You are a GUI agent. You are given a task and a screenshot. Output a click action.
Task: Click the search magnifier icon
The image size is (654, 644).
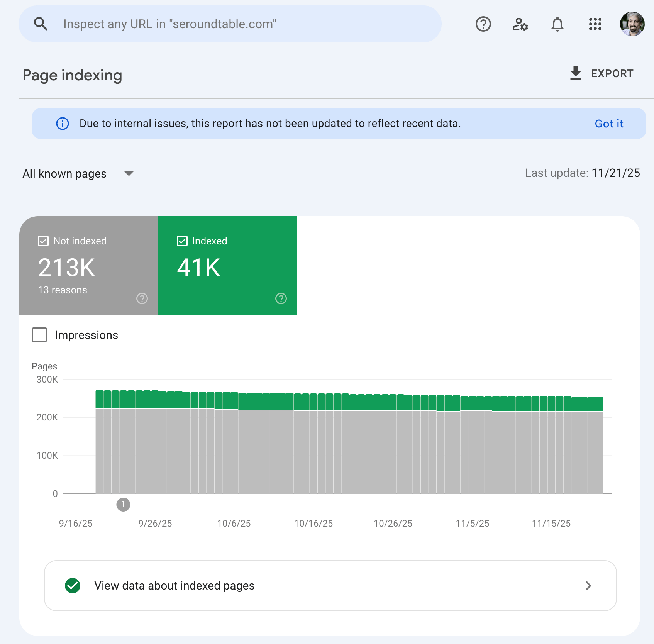(41, 24)
